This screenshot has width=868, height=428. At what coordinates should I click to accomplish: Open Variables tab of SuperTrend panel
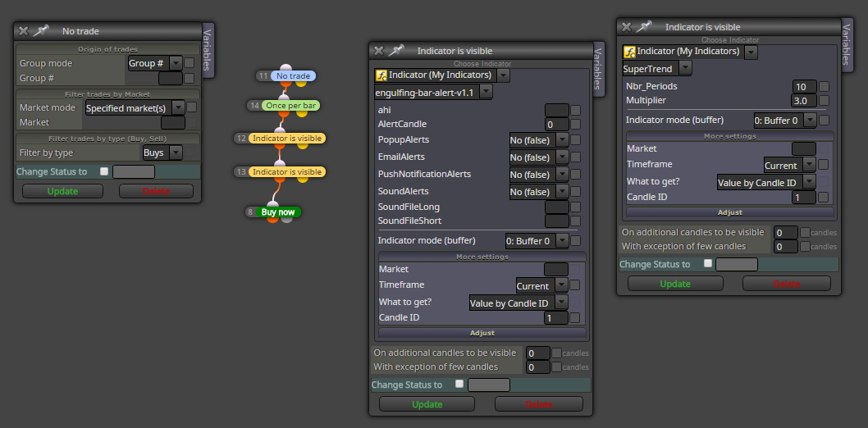[x=846, y=44]
